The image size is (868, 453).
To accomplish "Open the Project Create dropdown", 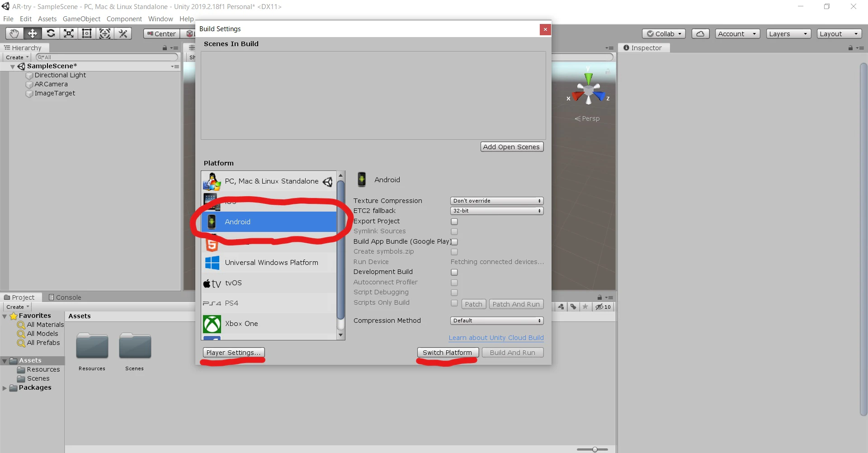I will (18, 307).
